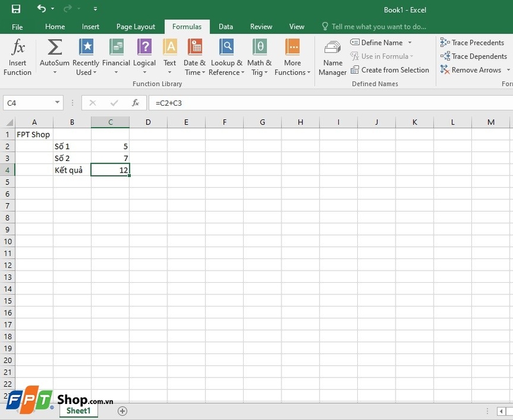Expand the Remove Arrows dropdown arrow
513x420 pixels.
tap(508, 70)
